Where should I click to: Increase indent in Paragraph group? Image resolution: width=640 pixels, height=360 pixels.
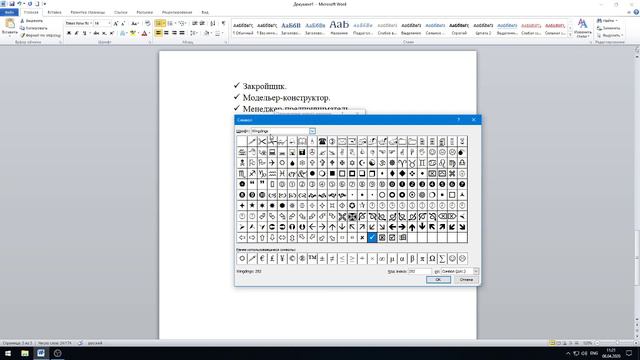coord(202,23)
